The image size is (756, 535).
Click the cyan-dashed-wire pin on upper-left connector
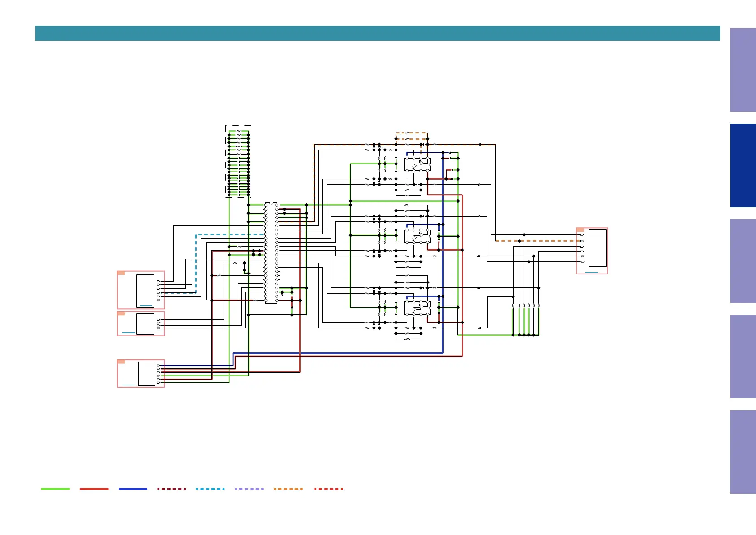[x=158, y=293]
